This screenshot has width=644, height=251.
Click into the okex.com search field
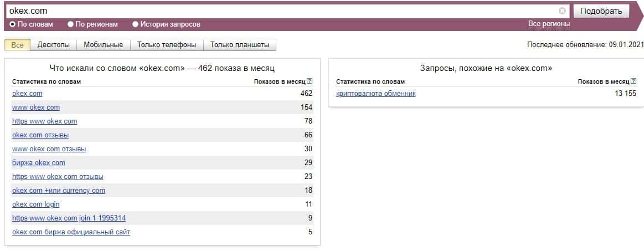[277, 11]
